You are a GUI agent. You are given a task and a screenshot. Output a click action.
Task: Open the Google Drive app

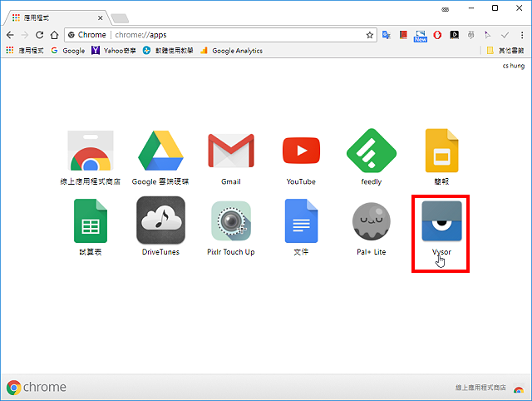pos(160,151)
